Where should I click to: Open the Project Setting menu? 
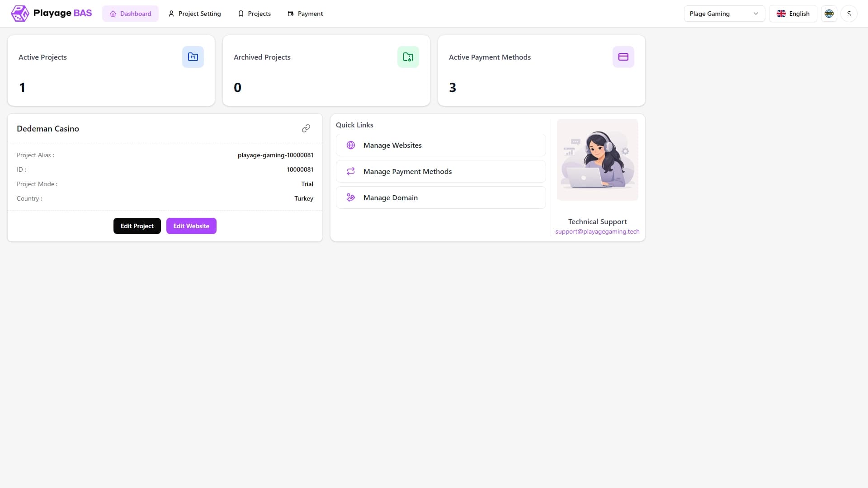pos(194,14)
